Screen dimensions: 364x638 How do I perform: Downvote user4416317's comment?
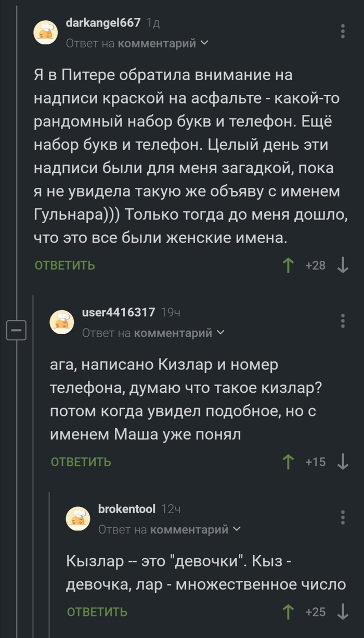tap(343, 462)
